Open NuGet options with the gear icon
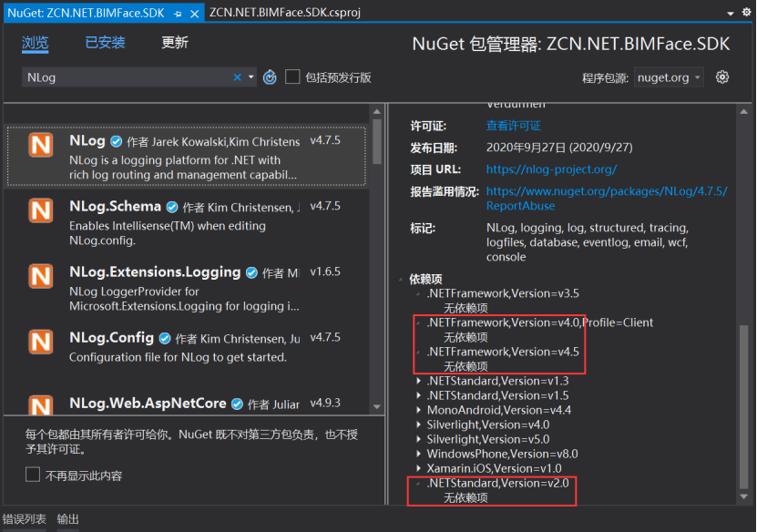 pos(722,77)
